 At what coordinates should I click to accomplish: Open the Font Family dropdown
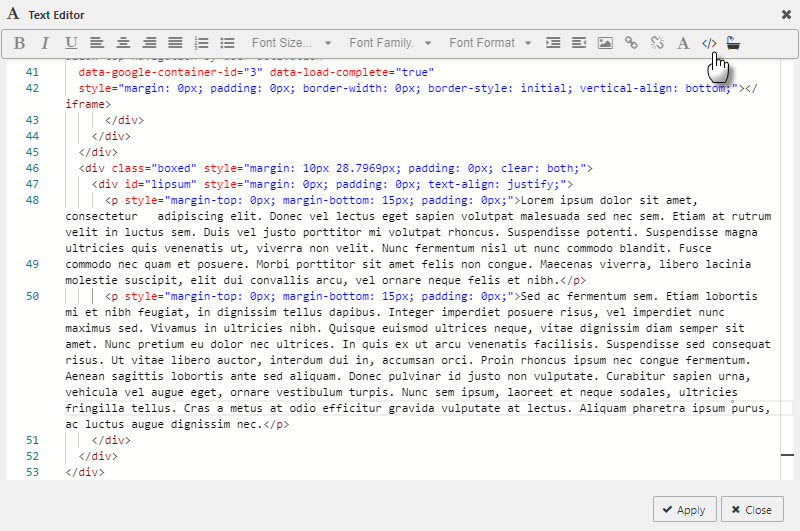pos(390,43)
